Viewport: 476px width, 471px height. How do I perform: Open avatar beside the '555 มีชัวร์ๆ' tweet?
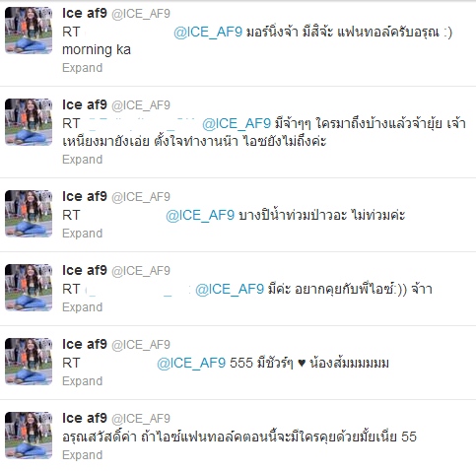(29, 362)
